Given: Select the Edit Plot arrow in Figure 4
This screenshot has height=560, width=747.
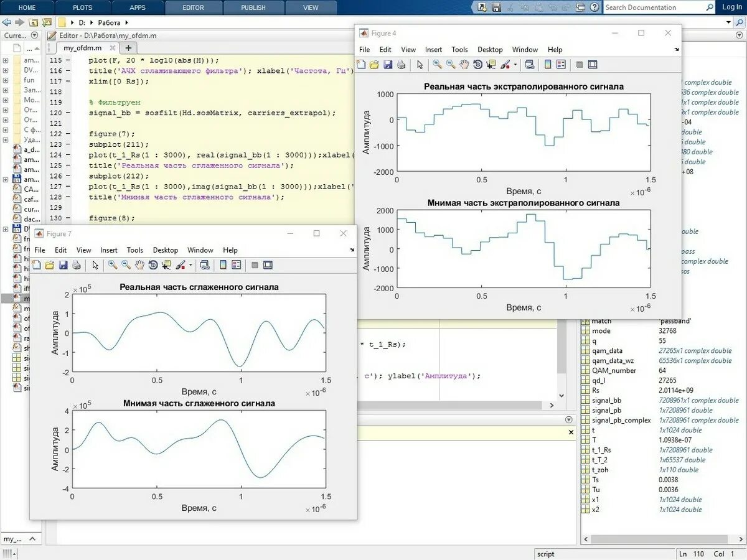Looking at the screenshot, I should 420,64.
